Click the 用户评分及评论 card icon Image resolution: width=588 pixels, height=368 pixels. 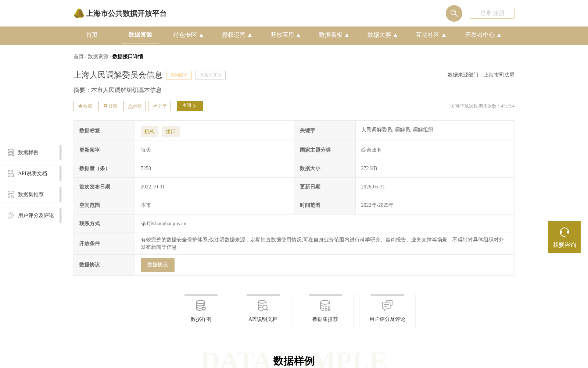(387, 305)
